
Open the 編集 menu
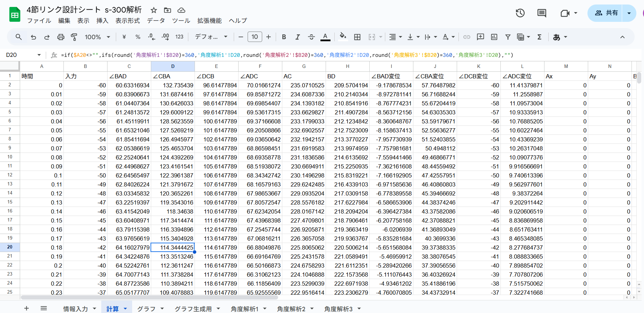(x=64, y=21)
